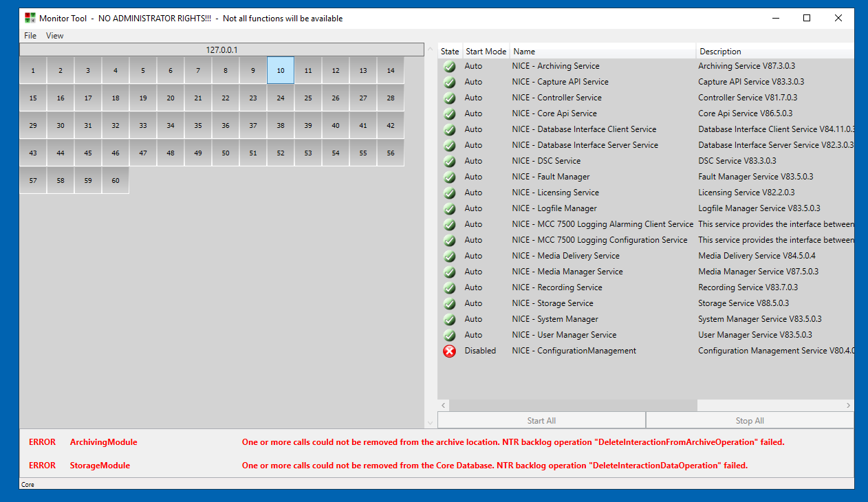Click the status icon for User Manager Service
Viewport: 868px width, 502px height.
[449, 336]
